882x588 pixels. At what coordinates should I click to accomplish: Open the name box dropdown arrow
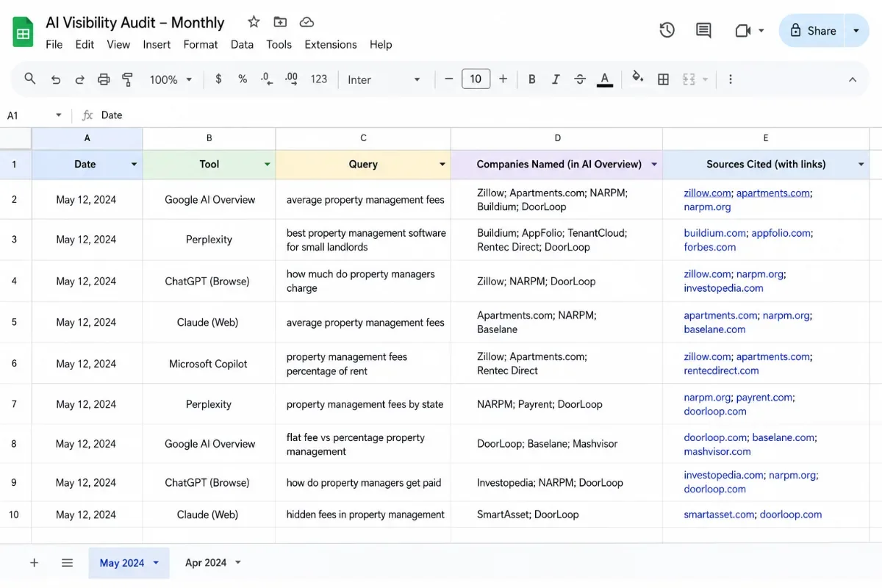pyautogui.click(x=59, y=115)
